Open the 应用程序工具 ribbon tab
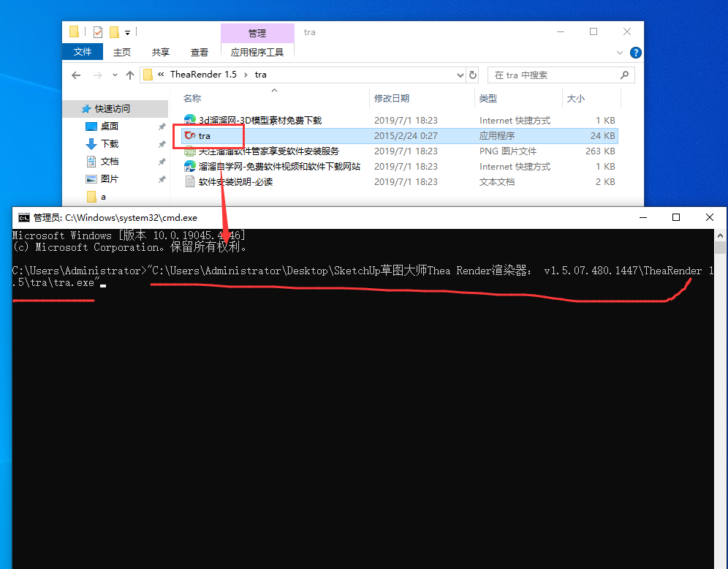 [x=257, y=52]
